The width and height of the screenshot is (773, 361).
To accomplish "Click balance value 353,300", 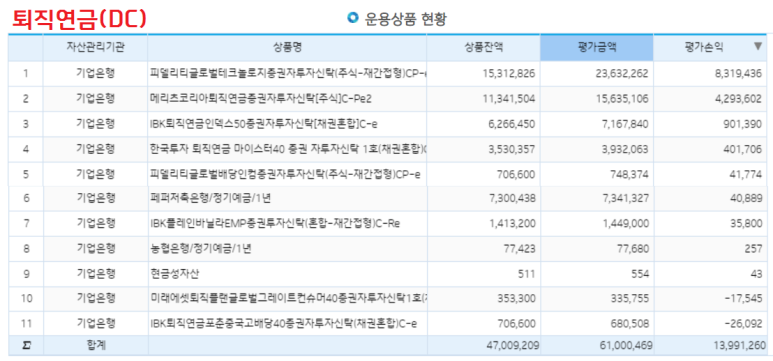I will pos(515,299).
